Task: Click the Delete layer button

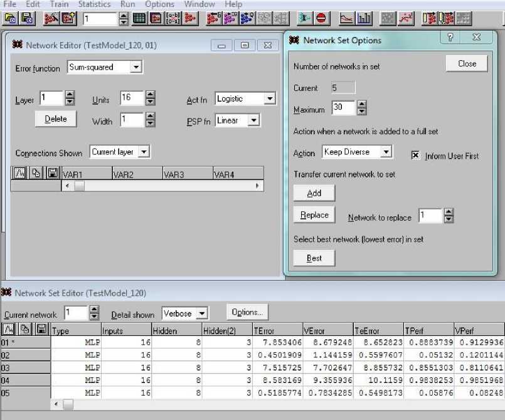Action: click(x=56, y=119)
